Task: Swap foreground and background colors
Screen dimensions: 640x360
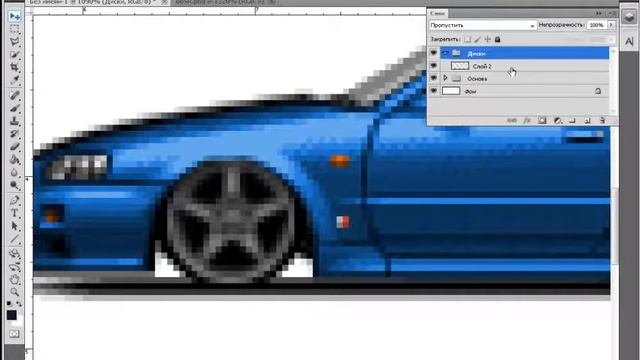Action: (19, 304)
